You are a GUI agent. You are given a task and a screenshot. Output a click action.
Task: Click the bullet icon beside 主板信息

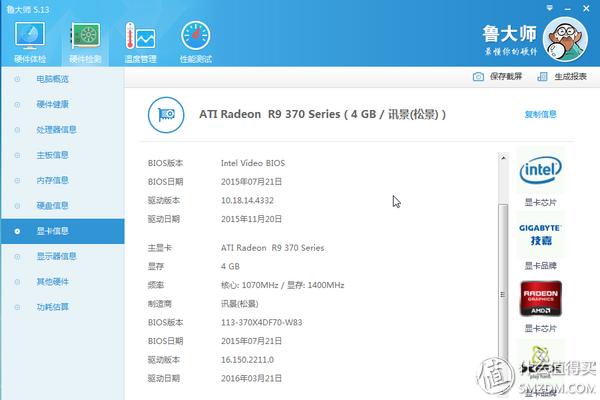(x=17, y=155)
